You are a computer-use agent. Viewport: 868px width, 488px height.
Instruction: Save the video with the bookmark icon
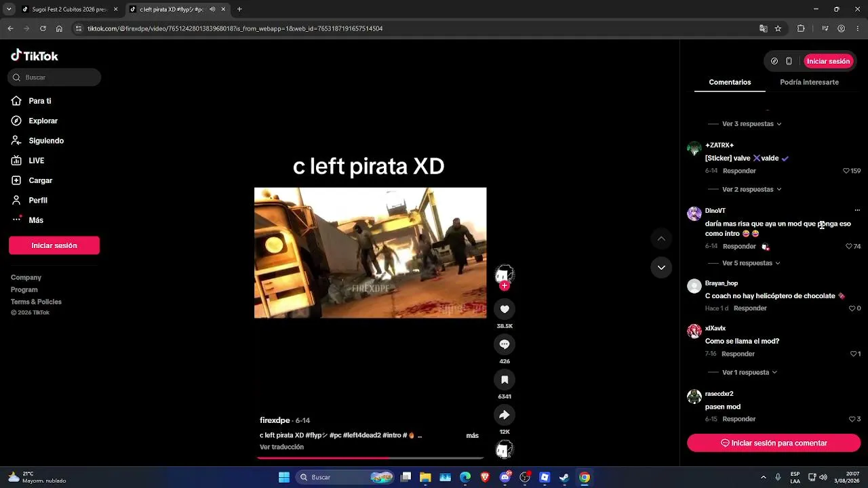[x=505, y=380]
